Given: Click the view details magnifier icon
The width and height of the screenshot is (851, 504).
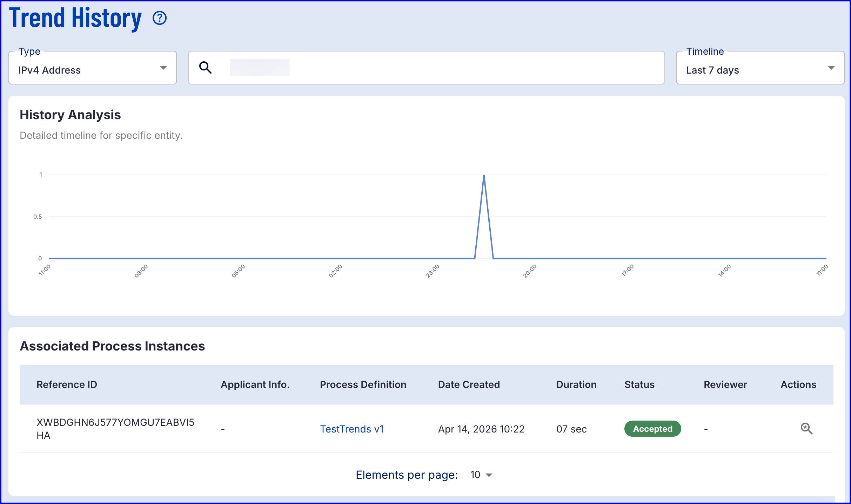Looking at the screenshot, I should pyautogui.click(x=806, y=428).
